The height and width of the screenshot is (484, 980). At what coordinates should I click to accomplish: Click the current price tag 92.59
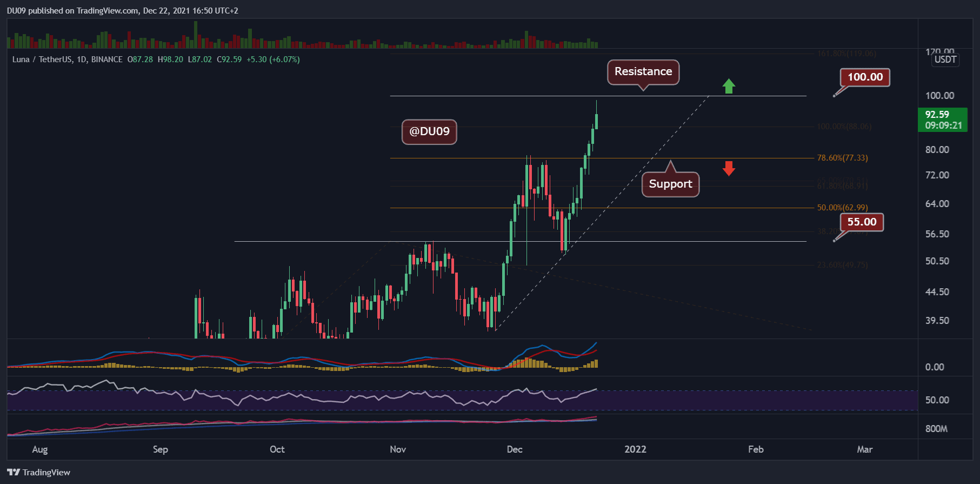point(943,120)
